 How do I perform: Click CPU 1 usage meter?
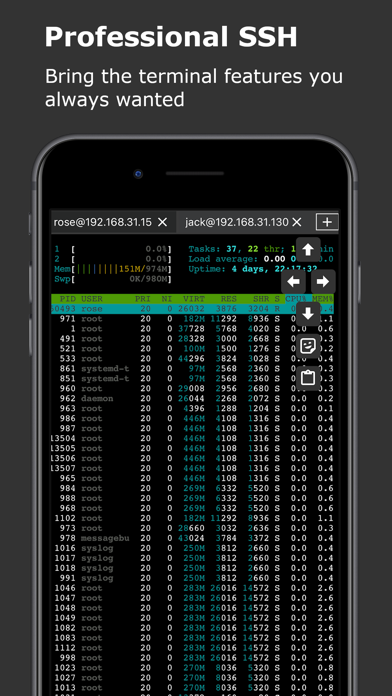point(113,249)
